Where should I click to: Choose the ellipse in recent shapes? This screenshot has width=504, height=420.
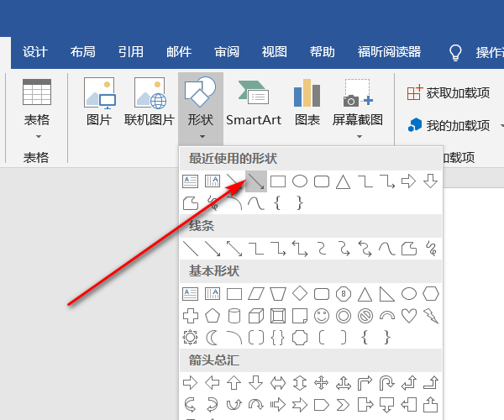point(300,181)
